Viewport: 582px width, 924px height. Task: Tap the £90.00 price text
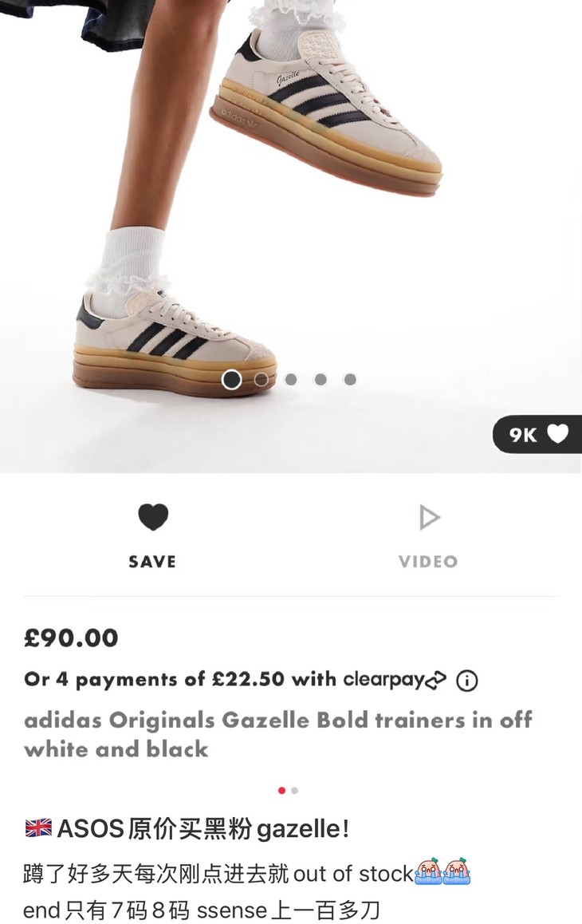[x=71, y=638]
